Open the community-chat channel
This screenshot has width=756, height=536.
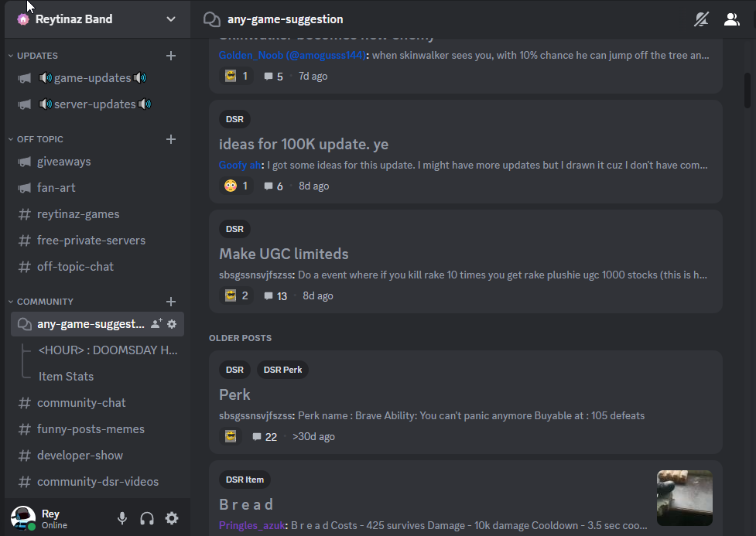pos(81,403)
